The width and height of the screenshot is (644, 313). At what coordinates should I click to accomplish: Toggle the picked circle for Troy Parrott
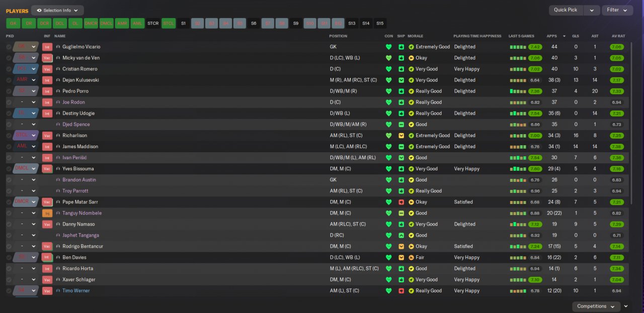coord(9,191)
